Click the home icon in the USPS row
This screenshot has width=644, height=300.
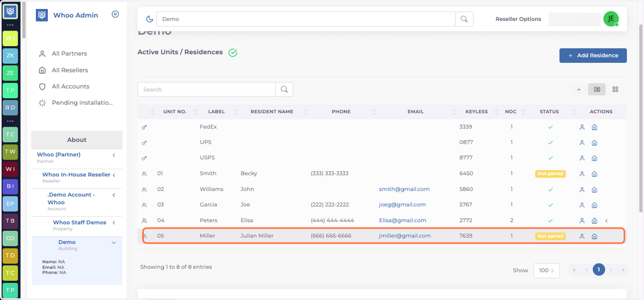point(595,158)
